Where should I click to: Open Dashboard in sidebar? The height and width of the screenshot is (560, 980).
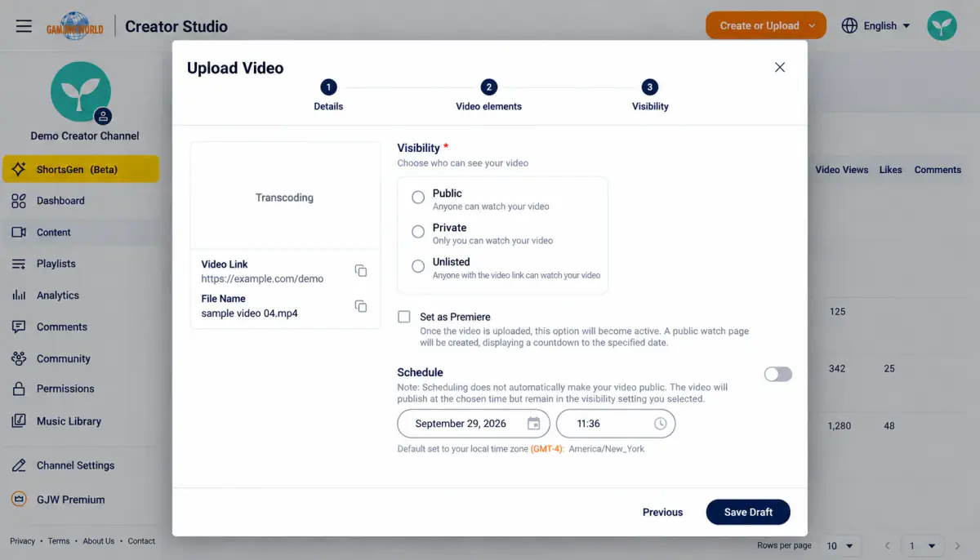point(80,201)
